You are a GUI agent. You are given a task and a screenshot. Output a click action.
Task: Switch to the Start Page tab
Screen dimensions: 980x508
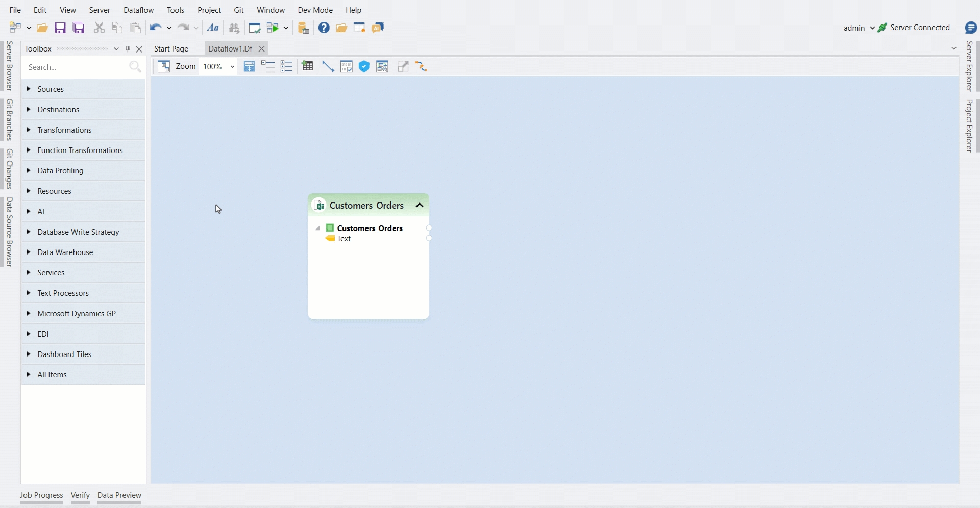coord(171,49)
